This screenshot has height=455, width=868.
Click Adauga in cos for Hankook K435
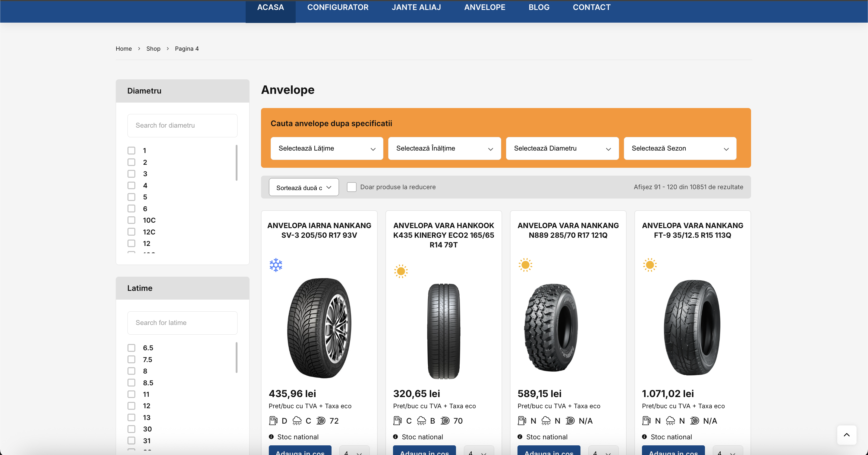point(424,452)
